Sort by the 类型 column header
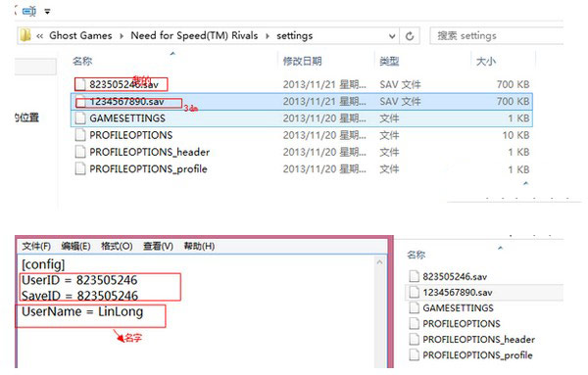This screenshot has height=375, width=588. click(x=389, y=61)
